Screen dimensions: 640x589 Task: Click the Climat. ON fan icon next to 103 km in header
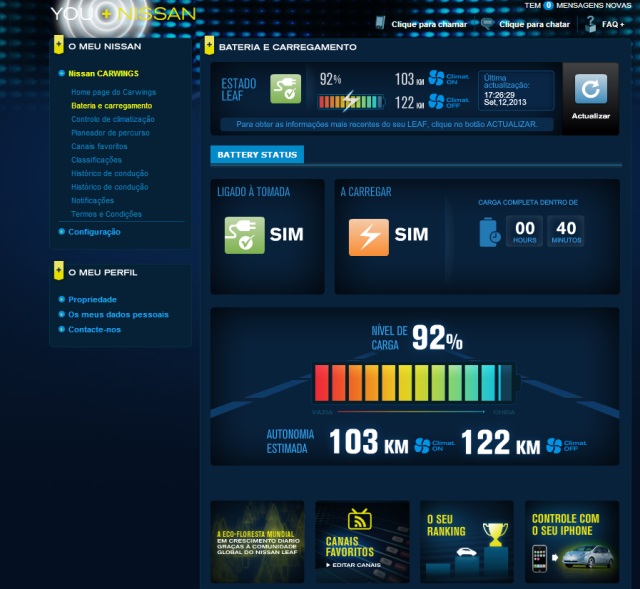pos(436,78)
